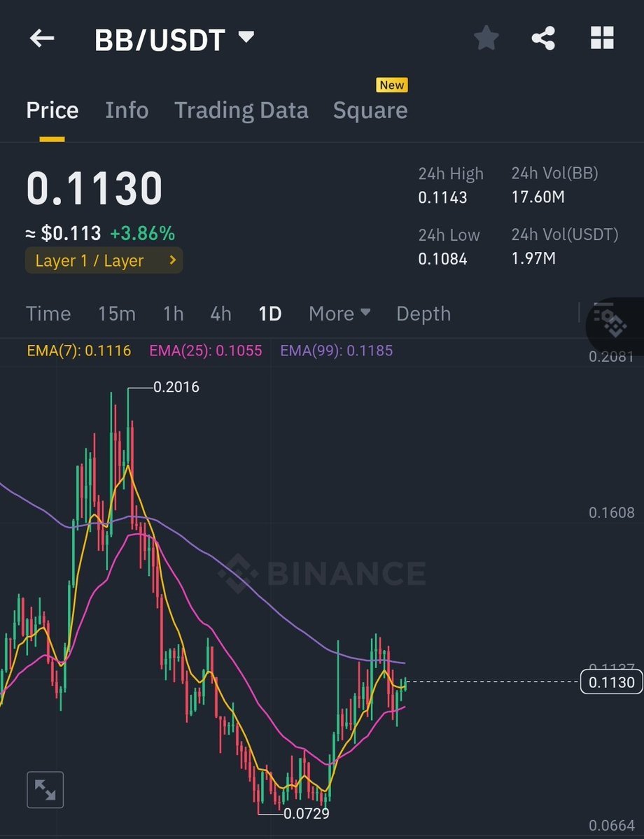The height and width of the screenshot is (839, 644).
Task: Select the 15m chart interval
Action: (x=117, y=313)
